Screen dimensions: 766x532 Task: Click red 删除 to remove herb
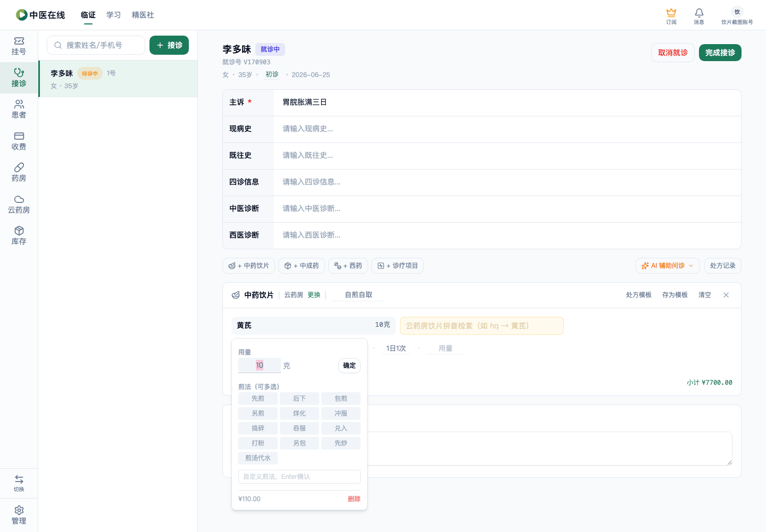[x=354, y=499]
